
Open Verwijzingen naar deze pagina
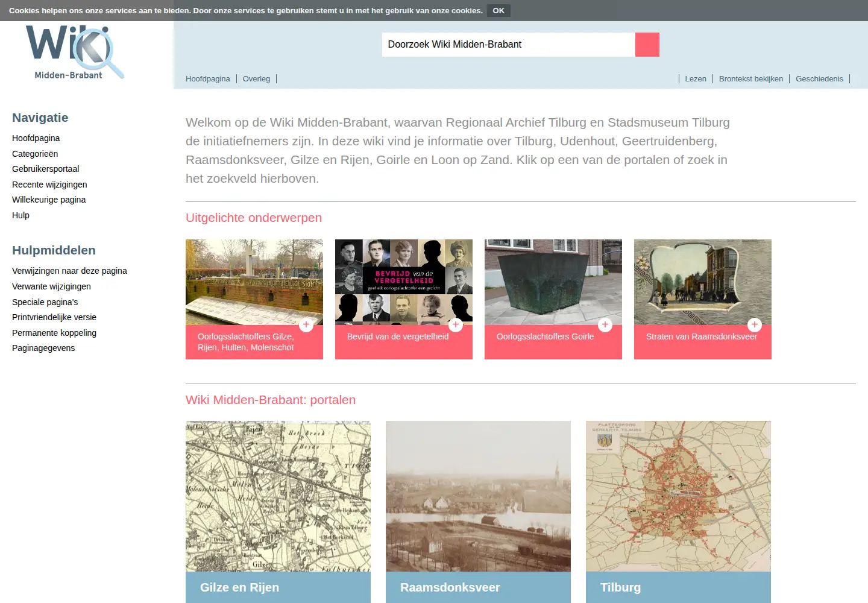coord(69,271)
